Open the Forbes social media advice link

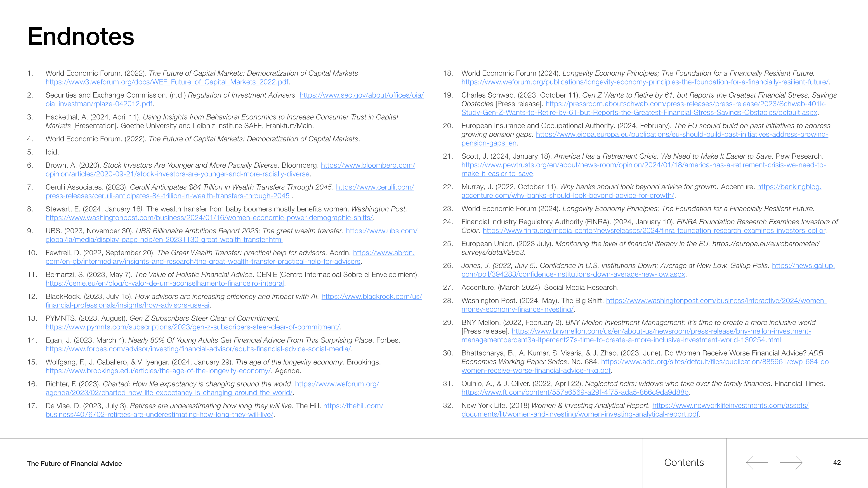pos(198,349)
